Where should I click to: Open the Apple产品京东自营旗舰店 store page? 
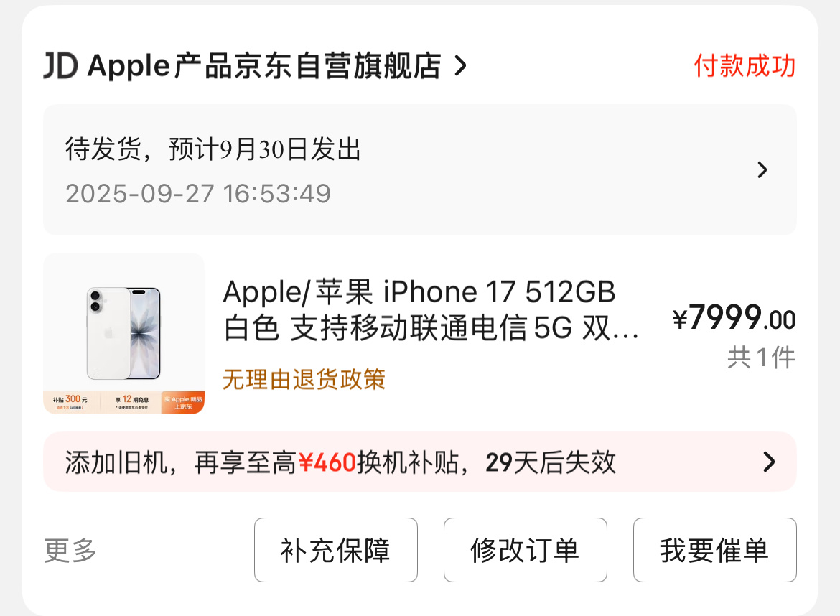click(264, 66)
